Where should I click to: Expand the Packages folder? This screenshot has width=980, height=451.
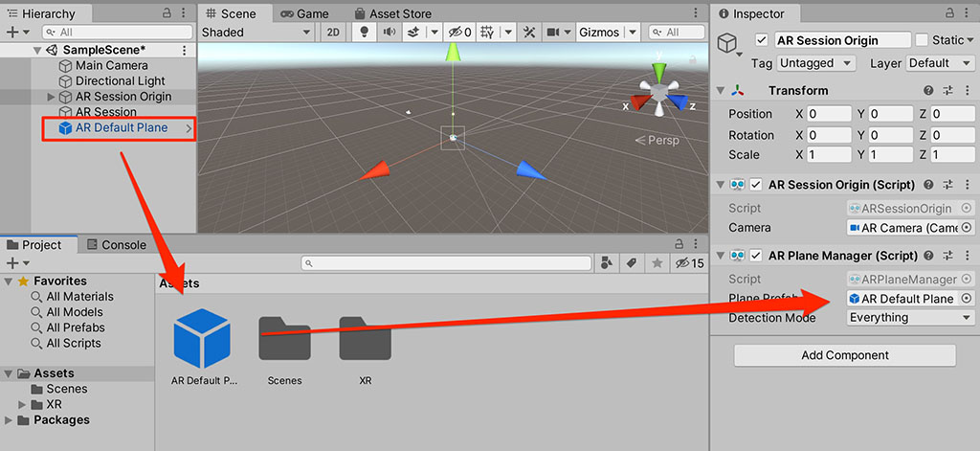click(x=8, y=419)
